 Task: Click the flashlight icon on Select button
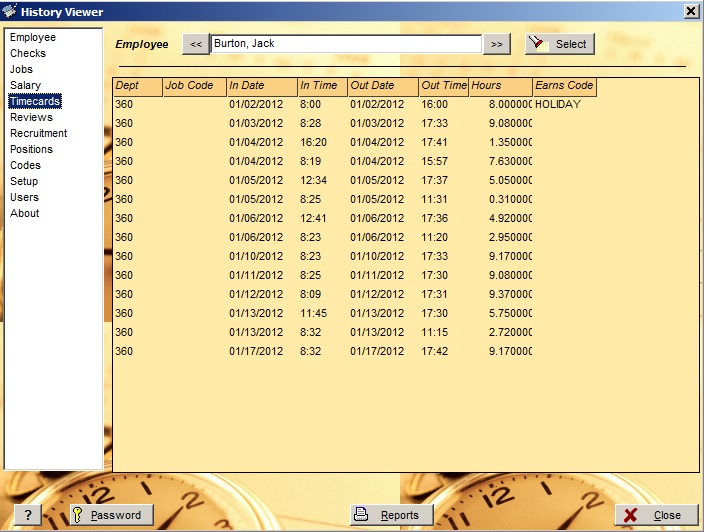point(537,44)
